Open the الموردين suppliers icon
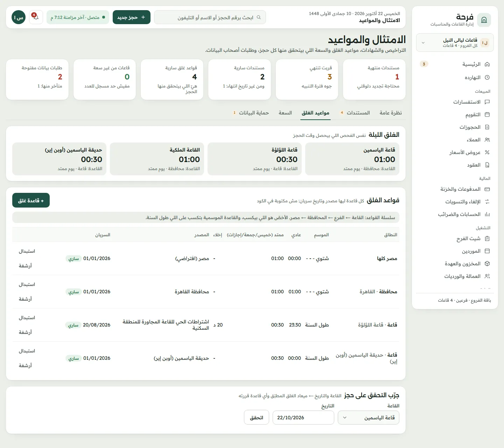Viewport: 504px width, 448px height. (487, 251)
